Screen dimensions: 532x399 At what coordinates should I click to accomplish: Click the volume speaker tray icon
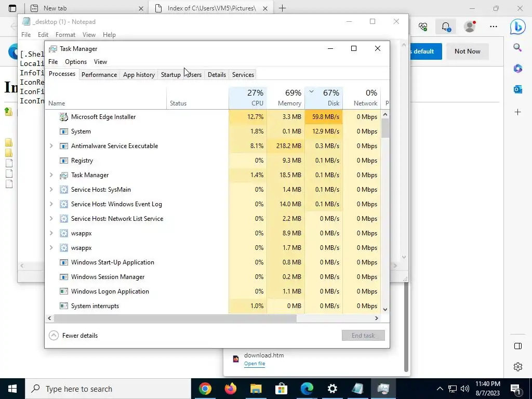[465, 389]
